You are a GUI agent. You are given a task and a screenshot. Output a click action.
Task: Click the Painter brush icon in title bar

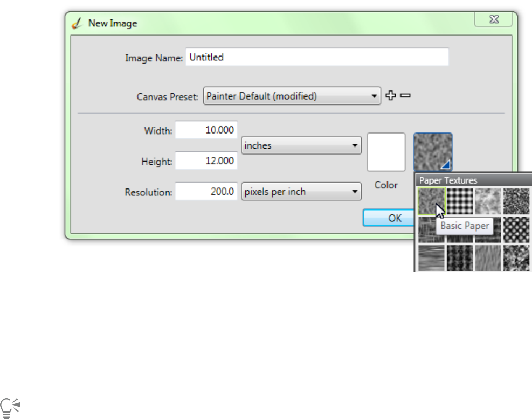click(77, 23)
